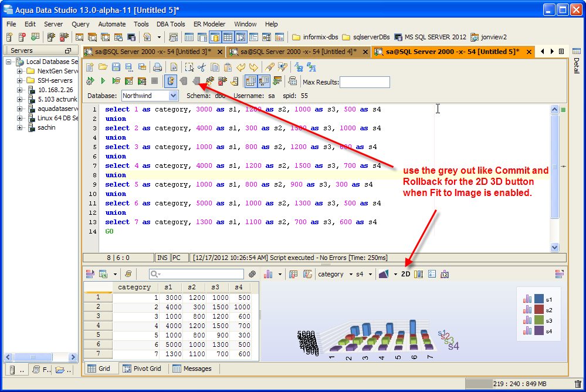The height and width of the screenshot is (392, 586).
Task: Click the Print icon in editor toolbar
Action: click(157, 67)
